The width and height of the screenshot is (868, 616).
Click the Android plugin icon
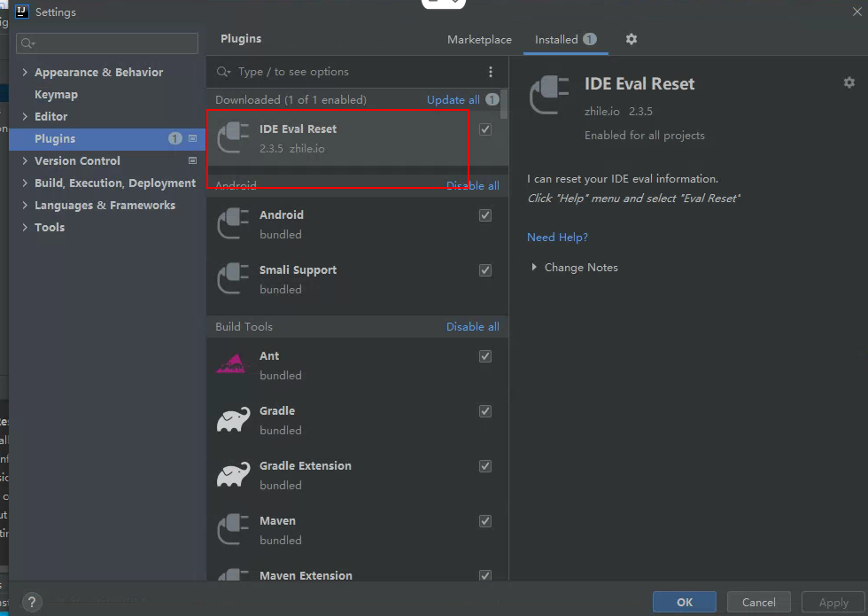tap(233, 224)
